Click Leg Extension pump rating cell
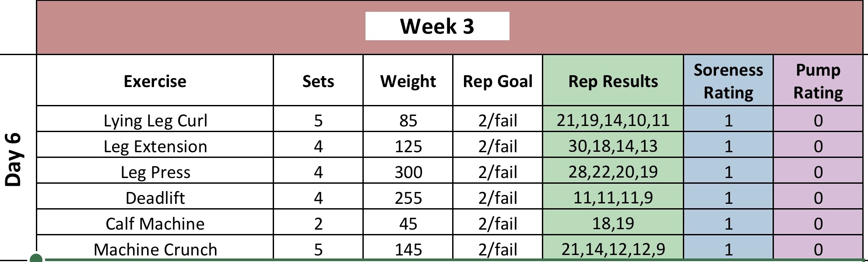This screenshot has height=262, width=868. pos(818,146)
